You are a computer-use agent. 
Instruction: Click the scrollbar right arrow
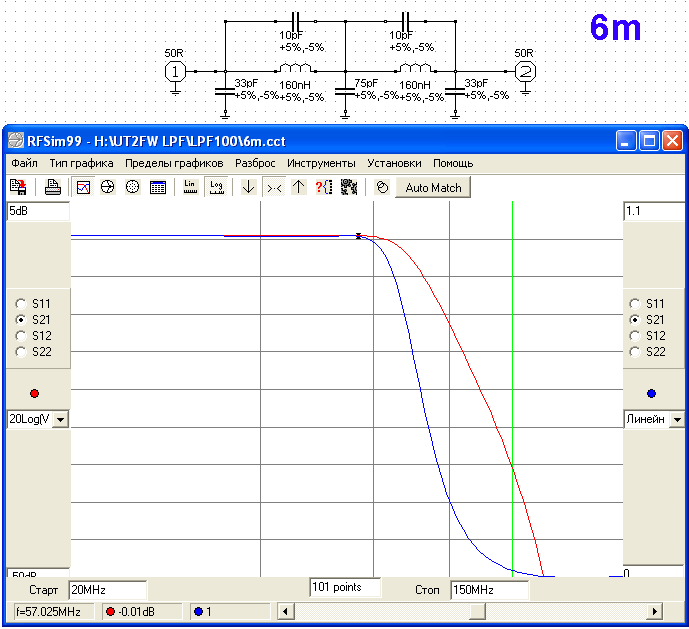tap(655, 611)
